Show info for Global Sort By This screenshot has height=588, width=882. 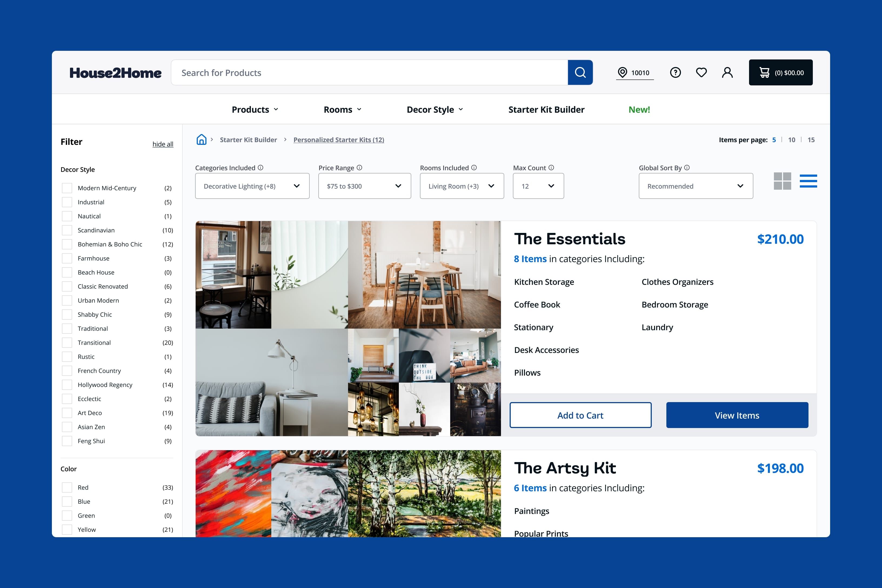(687, 168)
